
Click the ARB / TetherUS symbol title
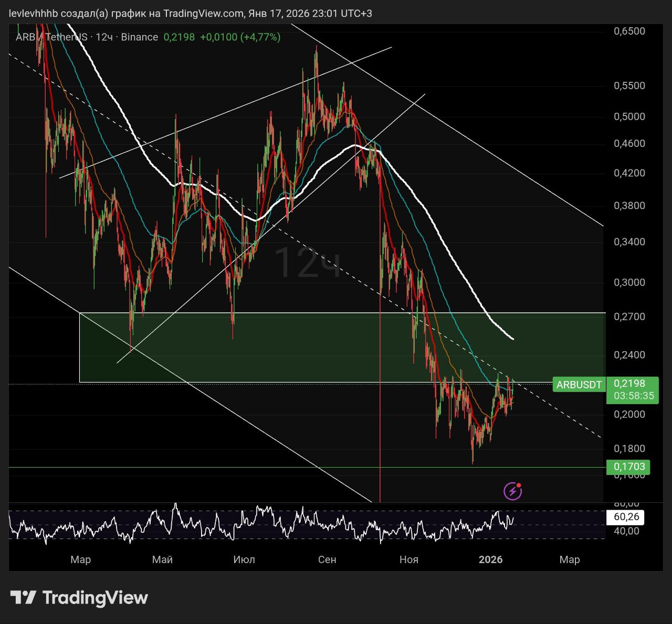click(51, 37)
